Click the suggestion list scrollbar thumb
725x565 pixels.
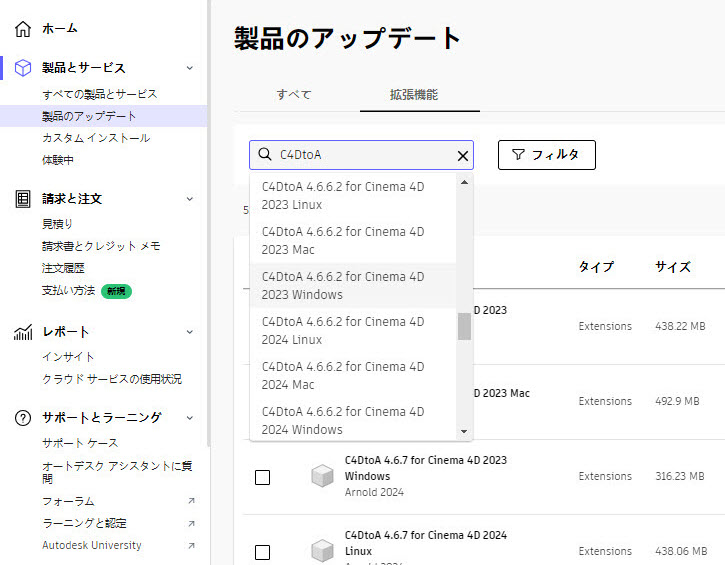tap(464, 326)
